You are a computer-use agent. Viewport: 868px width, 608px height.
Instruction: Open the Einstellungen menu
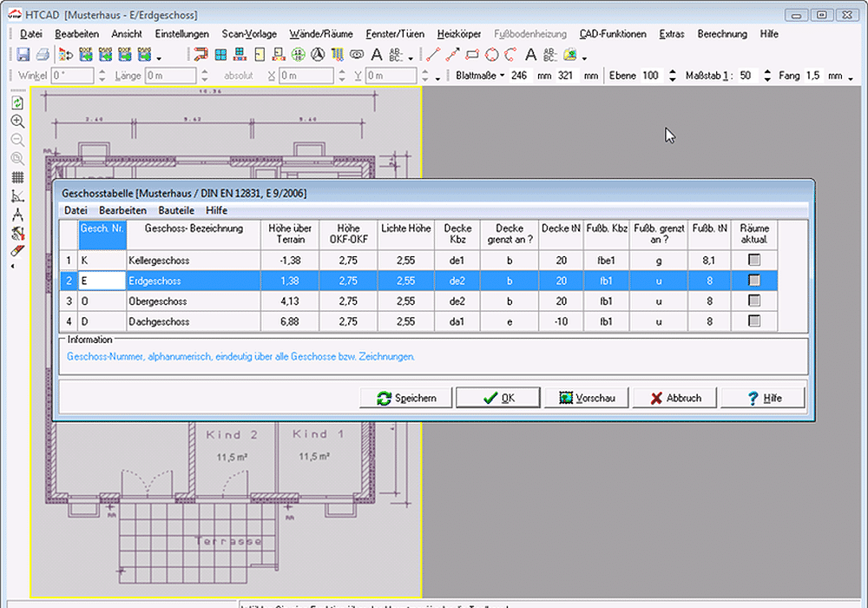pyautogui.click(x=181, y=34)
